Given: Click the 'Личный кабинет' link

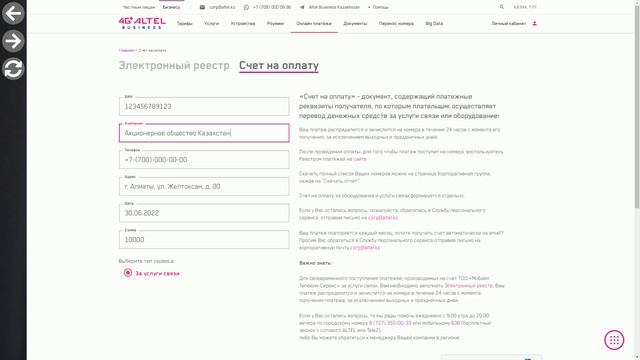Looking at the screenshot, I should 509,23.
